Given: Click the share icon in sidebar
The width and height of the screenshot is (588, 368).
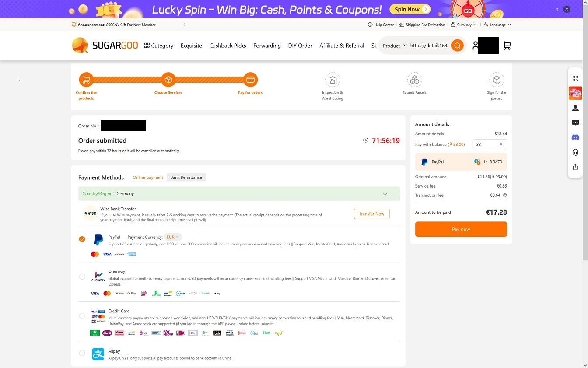Looking at the screenshot, I should 575,167.
